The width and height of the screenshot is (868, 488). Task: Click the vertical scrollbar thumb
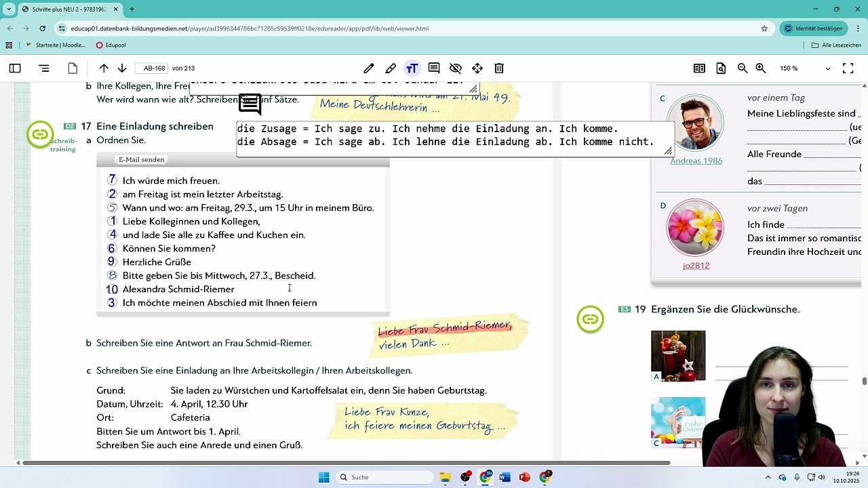[865, 381]
